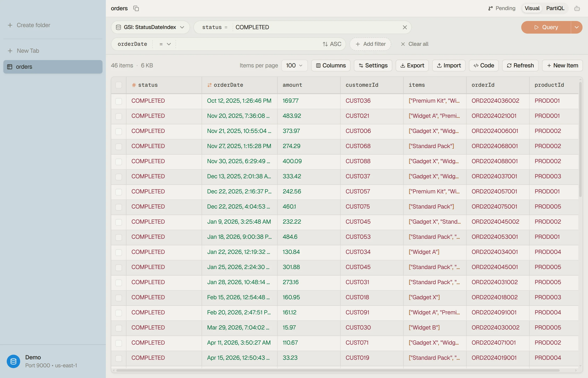Click the horizontal scrollbar under the table

[x=338, y=370]
